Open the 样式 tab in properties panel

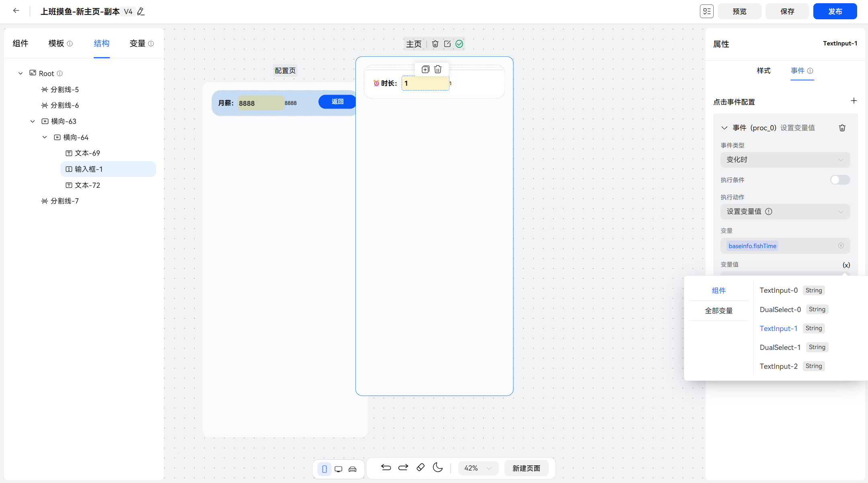point(764,71)
